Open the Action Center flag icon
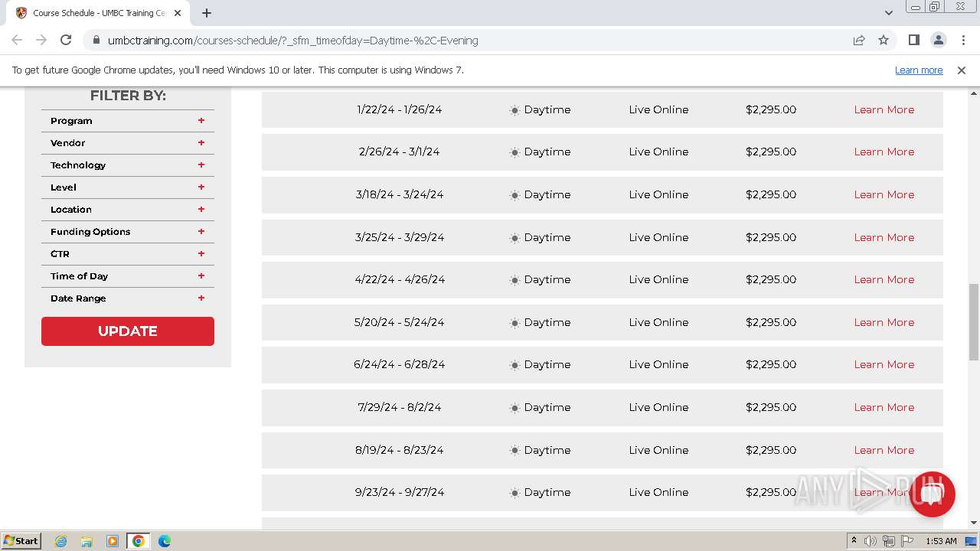 (x=907, y=541)
